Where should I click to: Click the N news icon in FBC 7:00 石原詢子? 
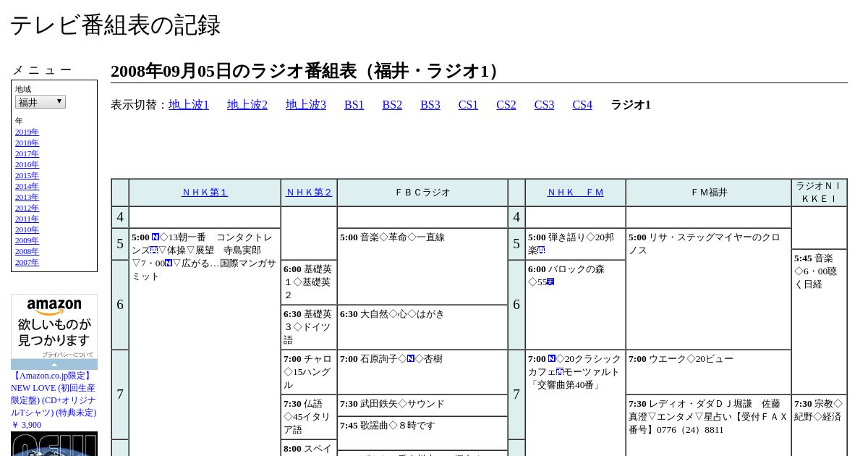(x=411, y=359)
